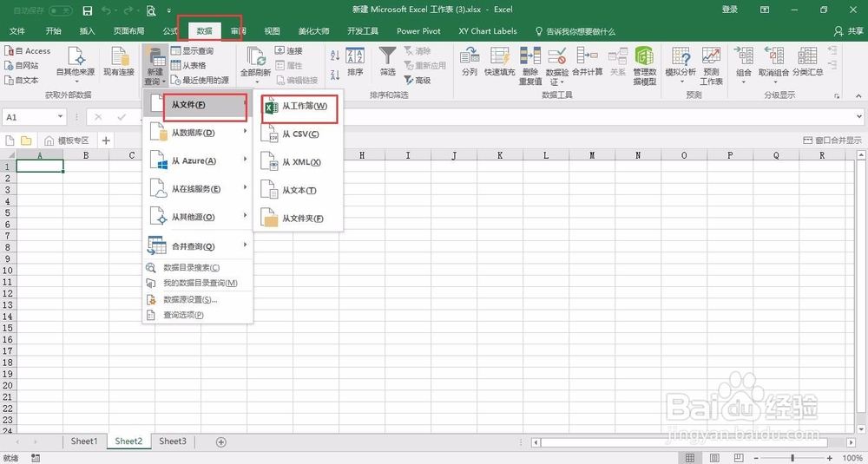Screen dimensions: 868x464
Task: Switch to the 开始 ribbon tab
Action: coord(54,31)
